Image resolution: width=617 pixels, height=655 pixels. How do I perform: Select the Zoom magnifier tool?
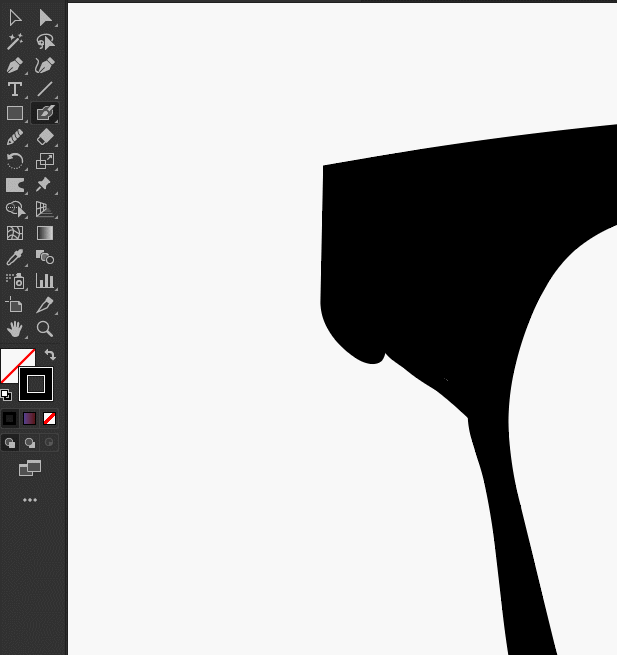coord(45,329)
